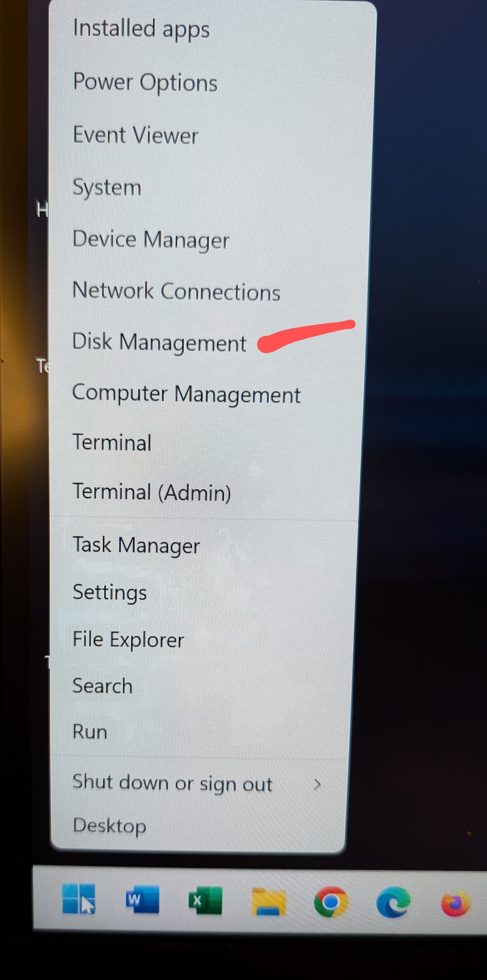Open Installed apps
The width and height of the screenshot is (487, 980).
(141, 29)
